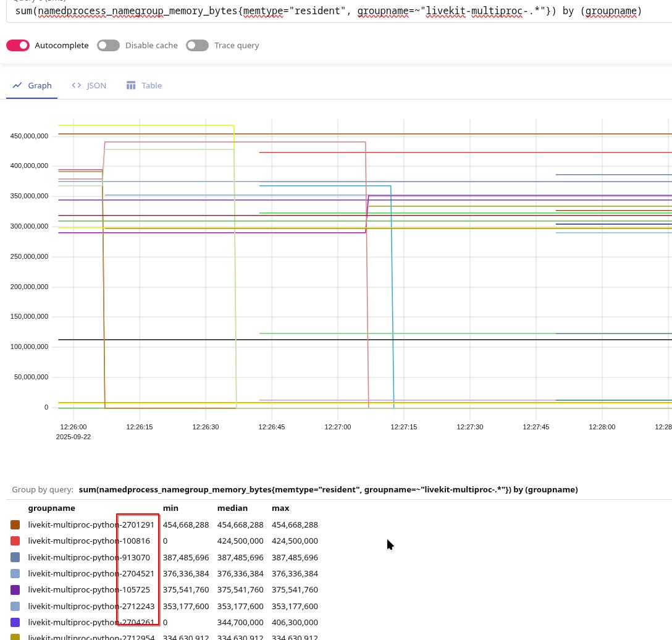Click the 100,000,000 y-axis label
The image size is (672, 640).
pyautogui.click(x=29, y=347)
